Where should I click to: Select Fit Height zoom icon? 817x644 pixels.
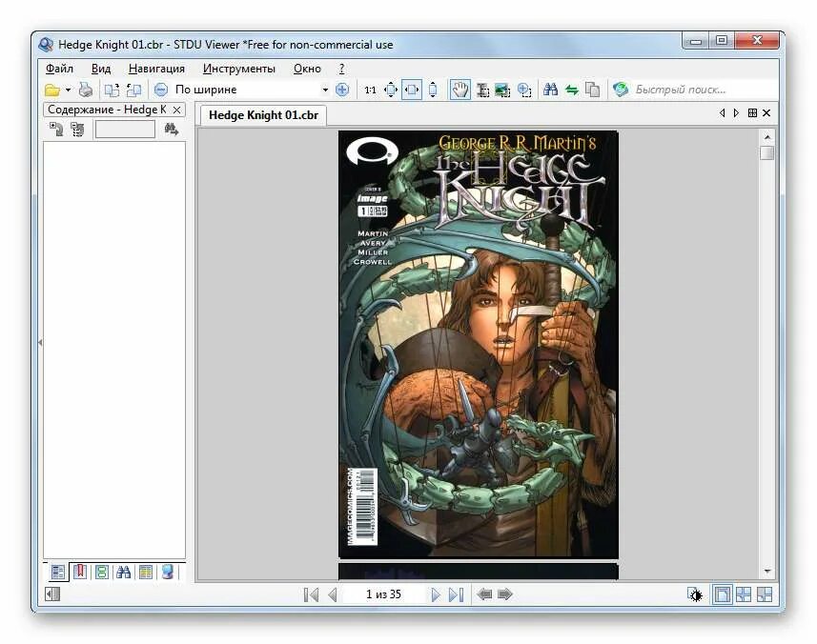(433, 91)
